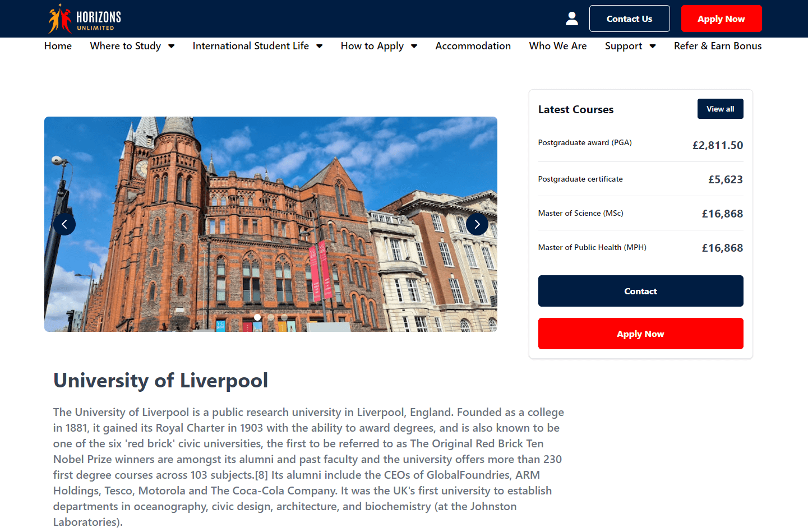Expand the Support dropdown menu
Viewport: 808px width, 532px height.
pyautogui.click(x=630, y=46)
